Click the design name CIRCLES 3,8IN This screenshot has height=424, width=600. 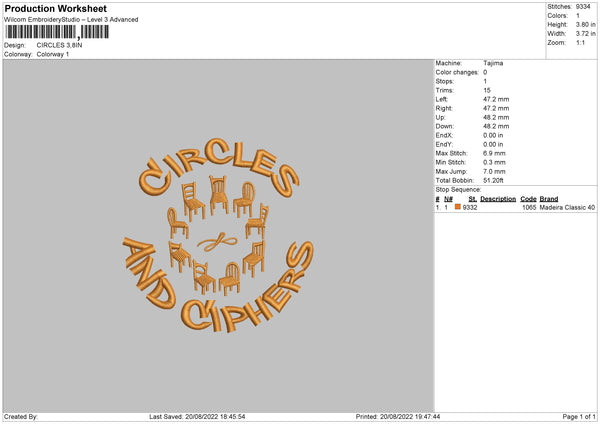[59, 45]
